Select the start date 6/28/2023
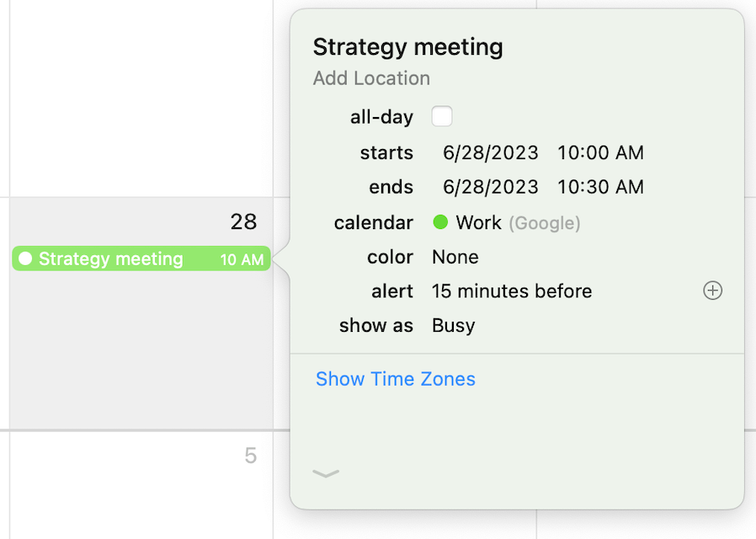Image resolution: width=756 pixels, height=539 pixels. tap(491, 153)
